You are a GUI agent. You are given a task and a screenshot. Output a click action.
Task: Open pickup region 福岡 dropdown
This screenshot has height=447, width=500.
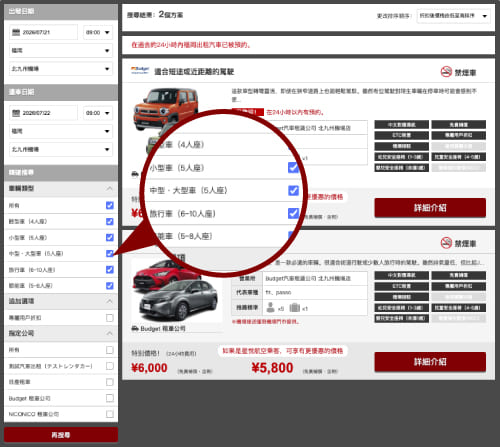[61, 50]
